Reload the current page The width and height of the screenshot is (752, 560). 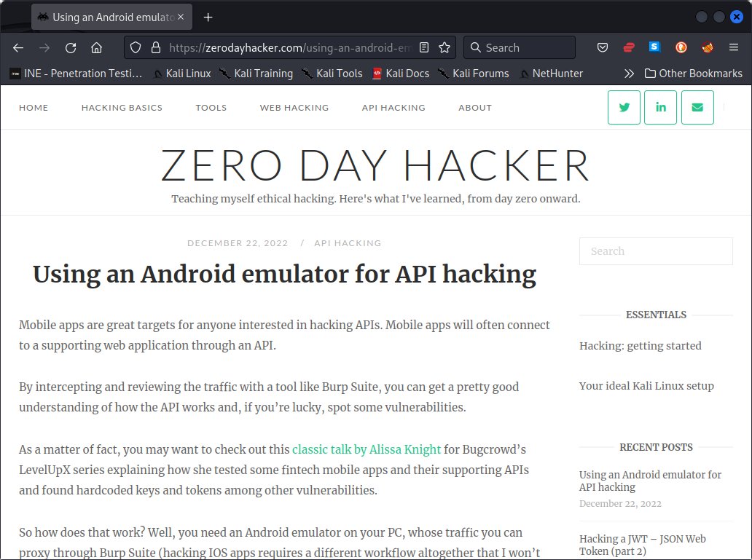(71, 47)
